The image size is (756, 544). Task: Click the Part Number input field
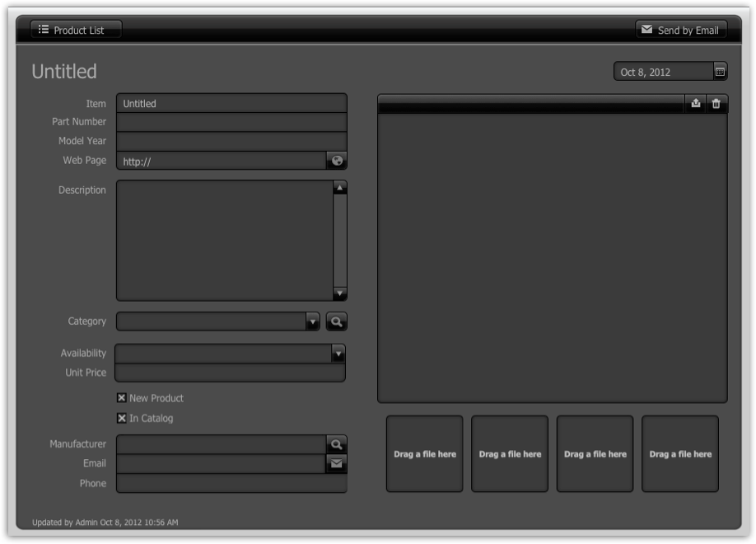[x=231, y=121]
